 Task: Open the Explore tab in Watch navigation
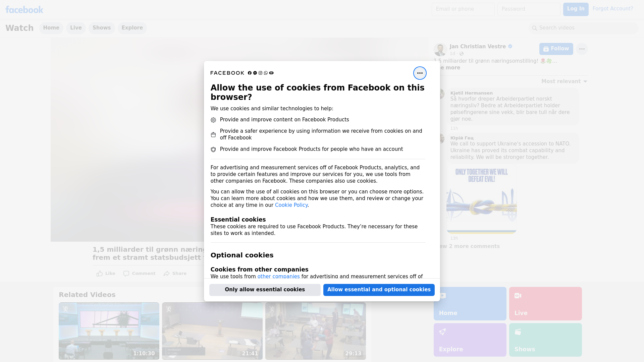(132, 28)
